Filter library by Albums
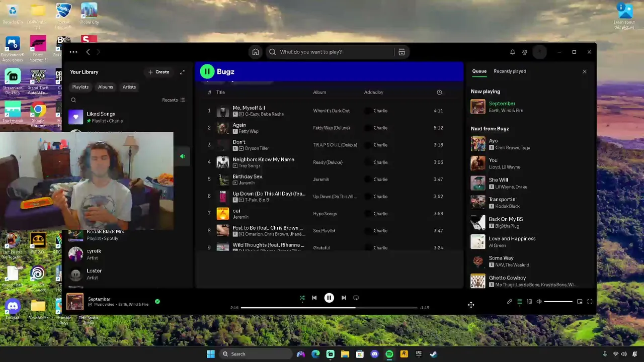Screen dimensions: 644x362 [x=106, y=87]
